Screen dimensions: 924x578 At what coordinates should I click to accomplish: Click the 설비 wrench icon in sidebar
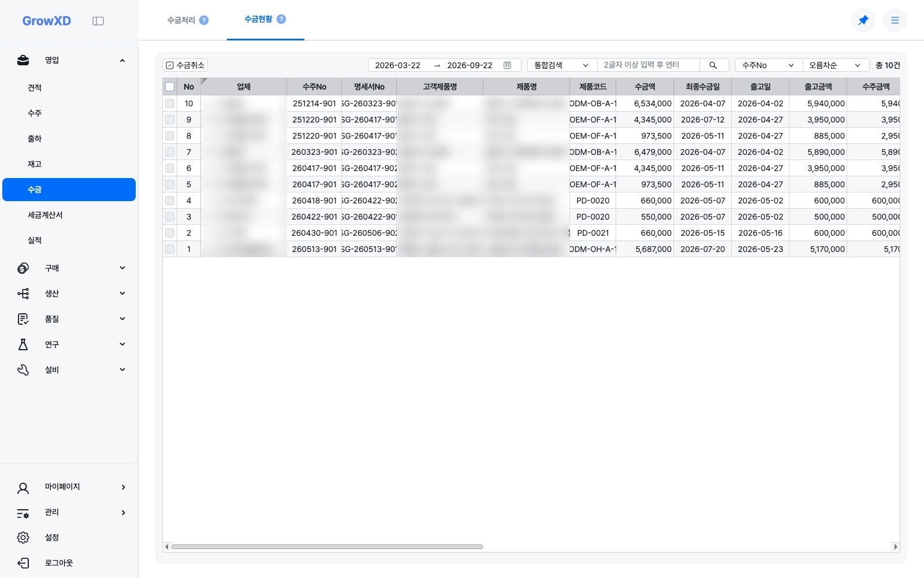click(x=23, y=370)
